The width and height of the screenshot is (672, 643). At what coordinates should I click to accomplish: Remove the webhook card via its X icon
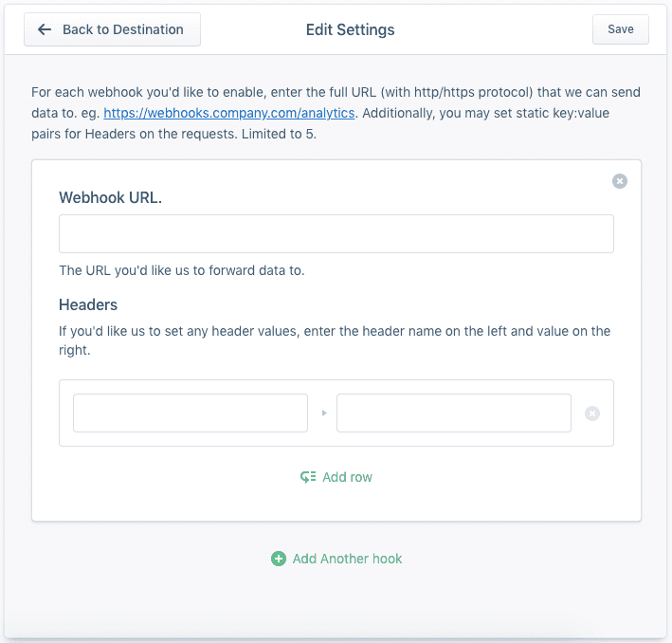[619, 181]
